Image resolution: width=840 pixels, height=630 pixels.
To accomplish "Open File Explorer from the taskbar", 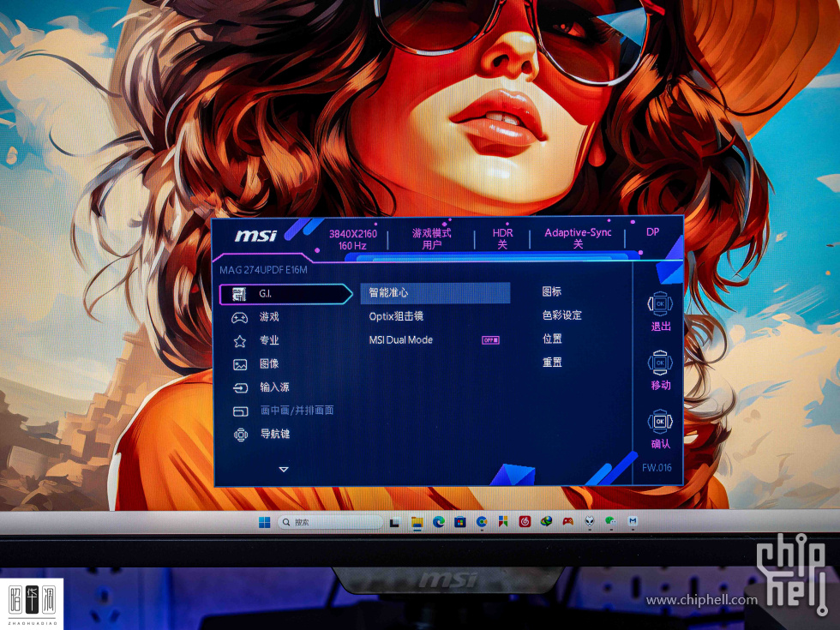I will coord(417,522).
